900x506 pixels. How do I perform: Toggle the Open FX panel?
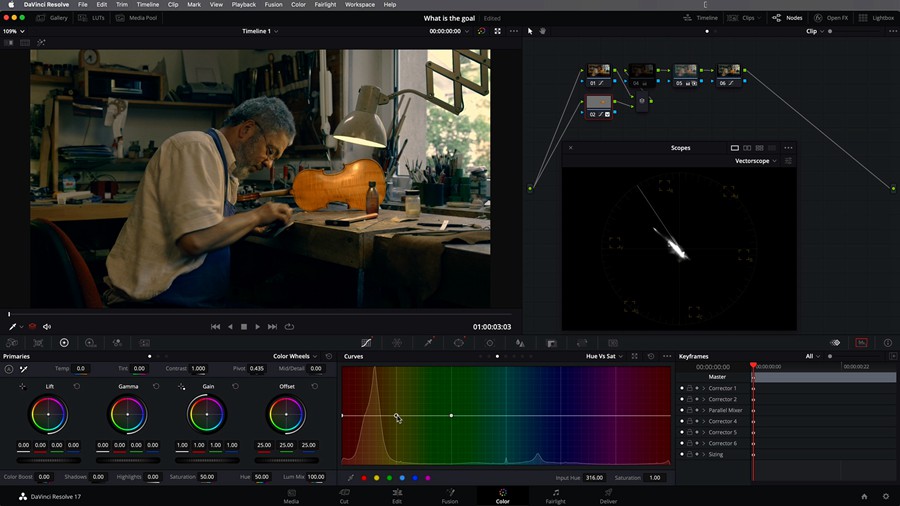point(831,18)
